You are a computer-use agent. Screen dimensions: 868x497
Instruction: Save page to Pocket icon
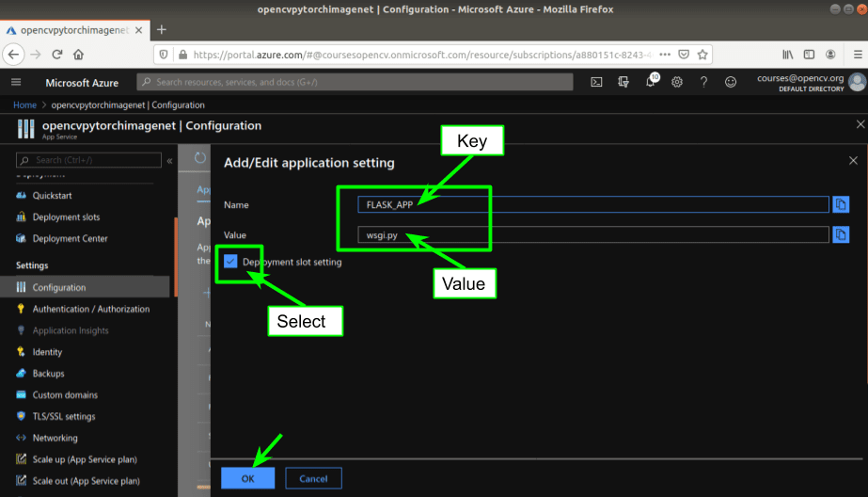(x=684, y=55)
